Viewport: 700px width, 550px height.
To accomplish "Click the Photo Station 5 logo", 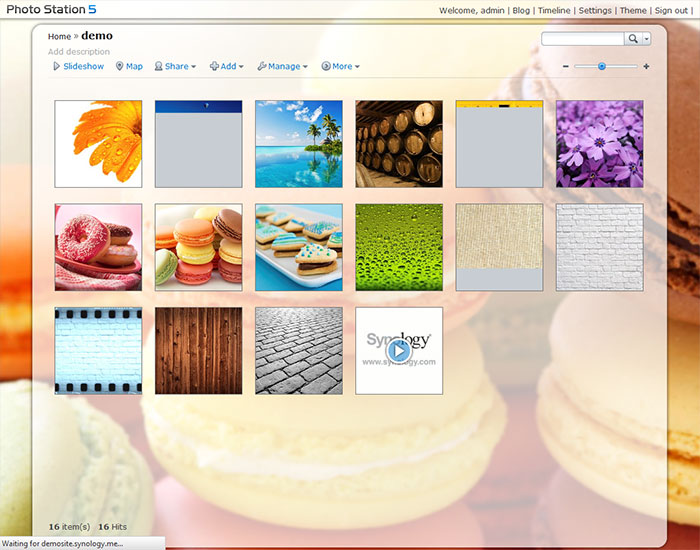I will point(51,9).
